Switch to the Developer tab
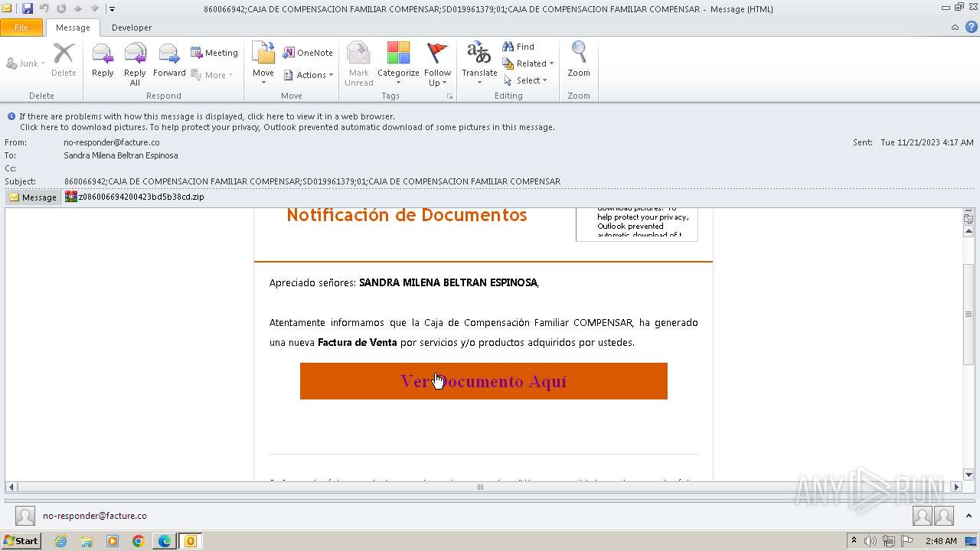This screenshot has width=980, height=551. tap(132, 28)
